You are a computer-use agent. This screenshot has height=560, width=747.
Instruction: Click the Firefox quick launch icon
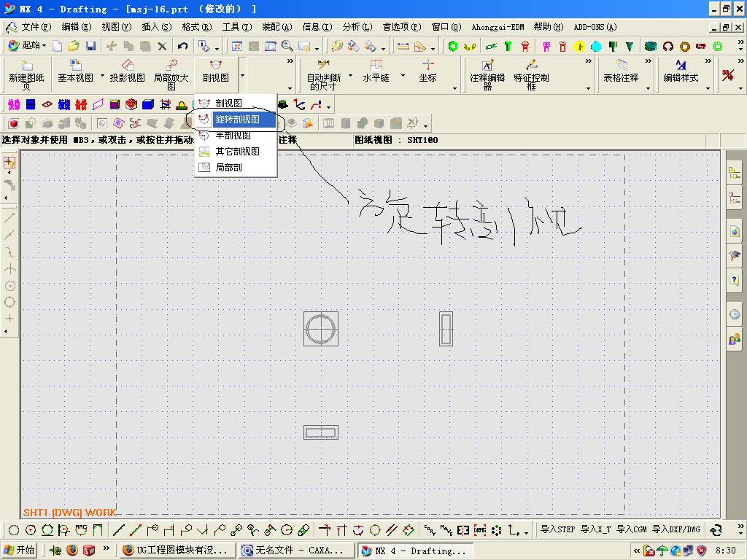72,551
